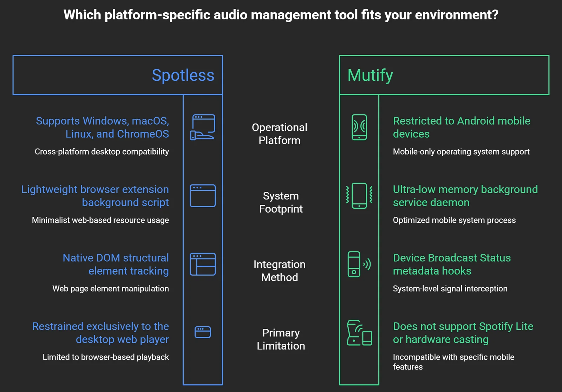The height and width of the screenshot is (392, 562).
Task: Click the Spotless desktop platform icon
Action: tap(203, 127)
